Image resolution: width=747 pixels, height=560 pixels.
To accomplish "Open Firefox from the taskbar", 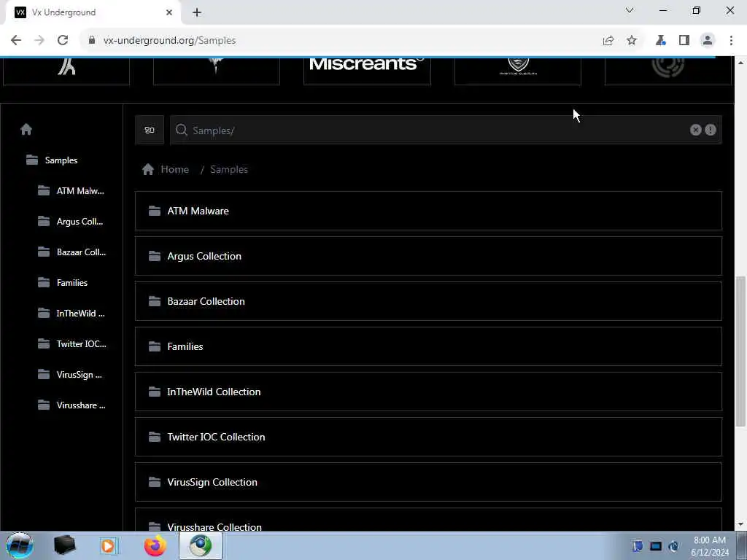I will (x=155, y=545).
